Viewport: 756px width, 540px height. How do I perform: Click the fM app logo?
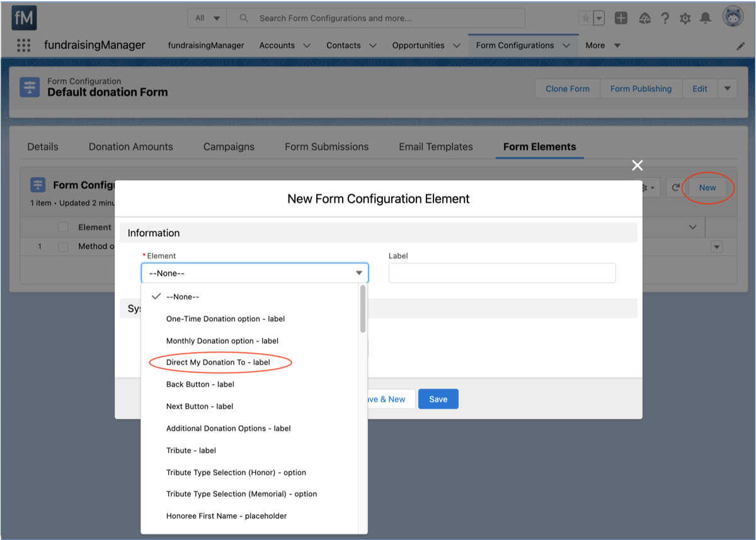click(x=24, y=18)
